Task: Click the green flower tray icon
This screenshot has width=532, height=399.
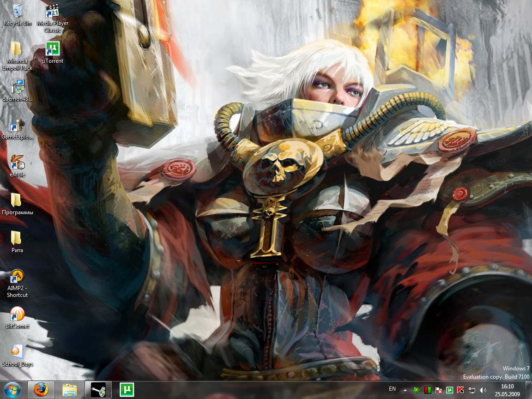Action: (416, 390)
